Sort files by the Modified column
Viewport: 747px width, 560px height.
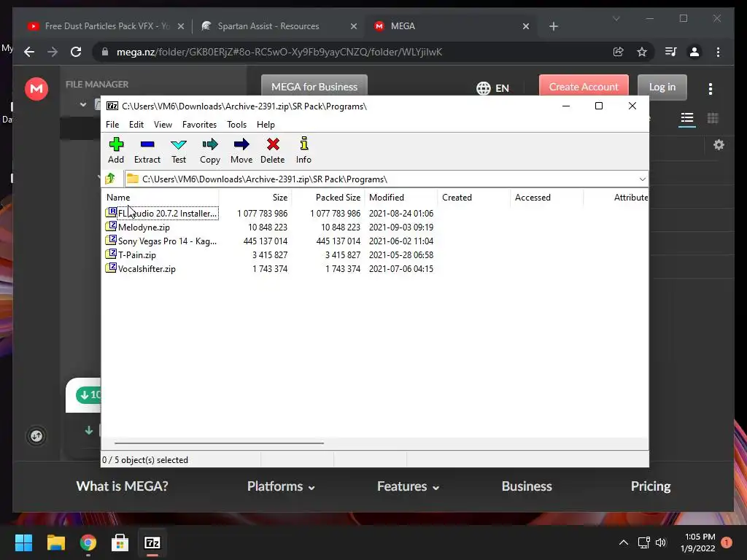[401, 197]
